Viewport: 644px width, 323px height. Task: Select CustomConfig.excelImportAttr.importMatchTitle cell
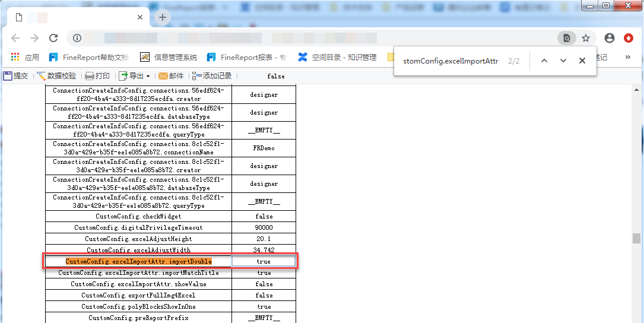pos(138,273)
